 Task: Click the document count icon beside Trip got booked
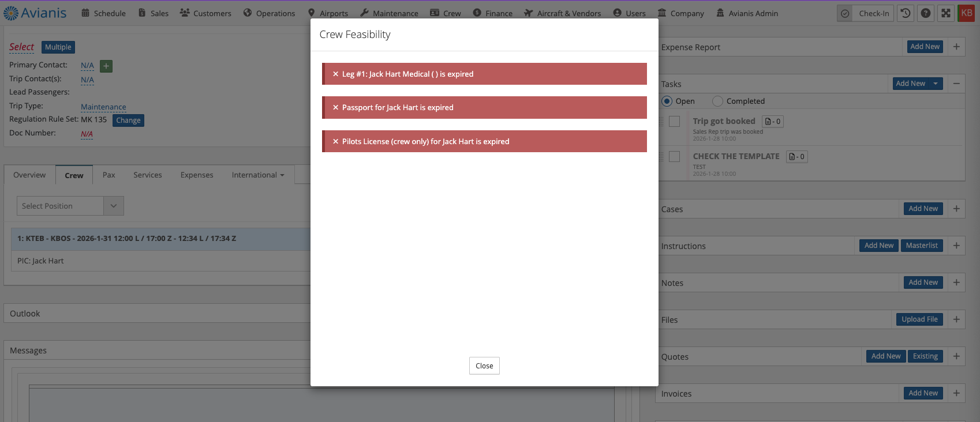[773, 122]
